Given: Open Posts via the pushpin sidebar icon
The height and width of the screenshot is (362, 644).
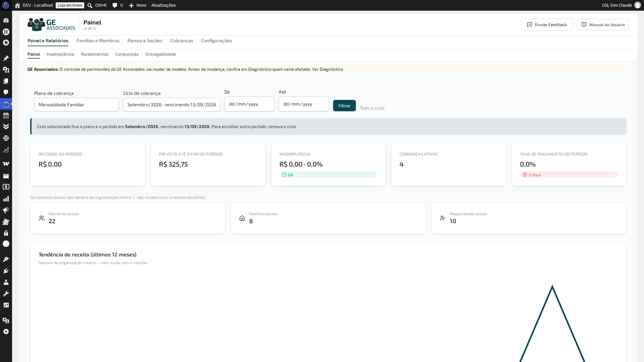Looking at the screenshot, I should [6, 58].
